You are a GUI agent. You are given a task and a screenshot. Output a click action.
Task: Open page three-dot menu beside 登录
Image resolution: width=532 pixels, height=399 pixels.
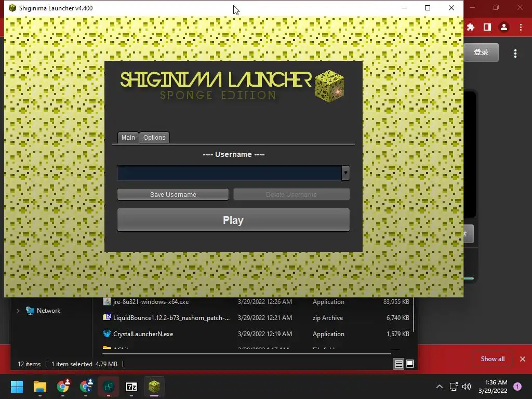(515, 54)
